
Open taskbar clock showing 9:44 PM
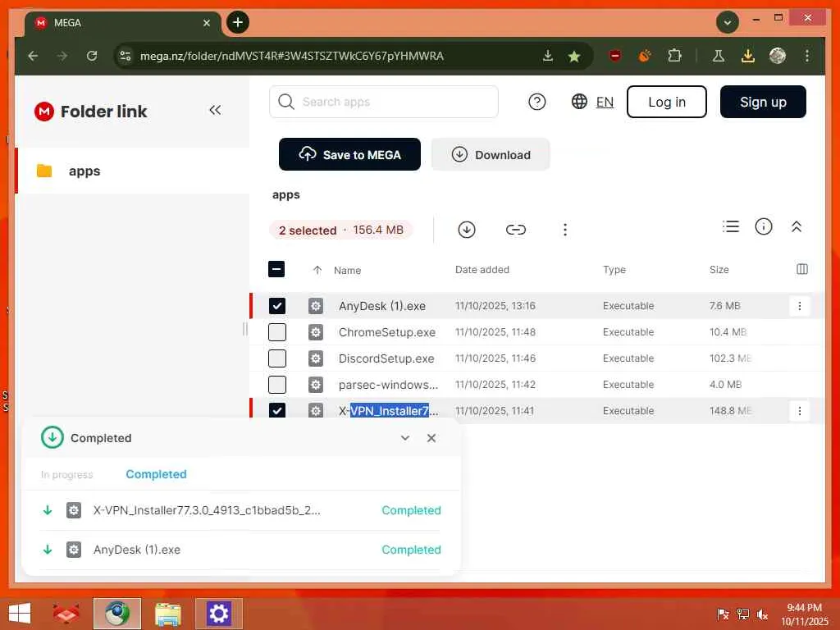(x=804, y=614)
